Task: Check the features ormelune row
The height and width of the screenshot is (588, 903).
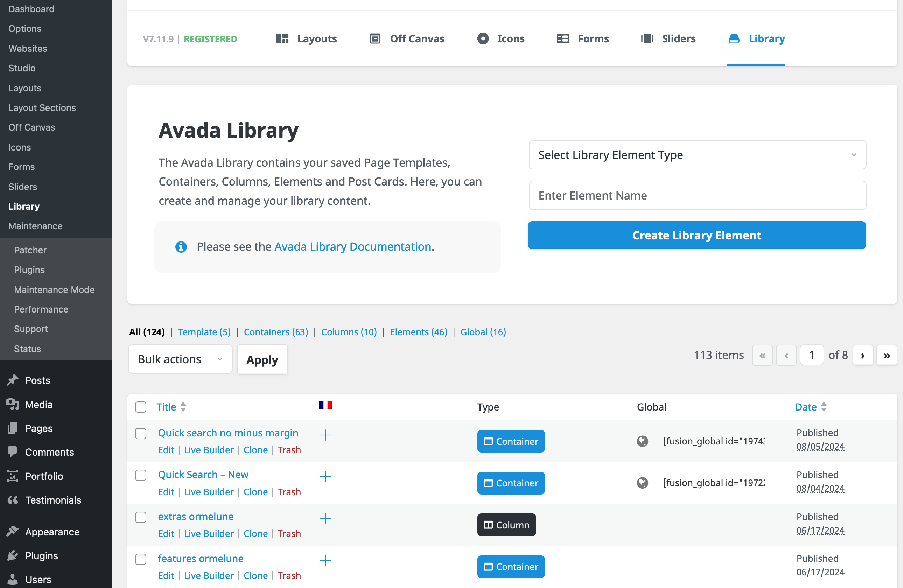Action: pos(141,559)
